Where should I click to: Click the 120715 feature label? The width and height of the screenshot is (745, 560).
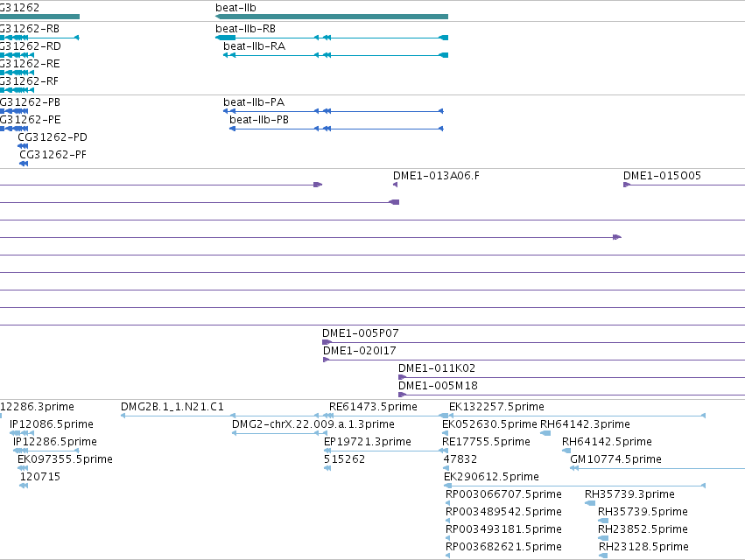40,478
